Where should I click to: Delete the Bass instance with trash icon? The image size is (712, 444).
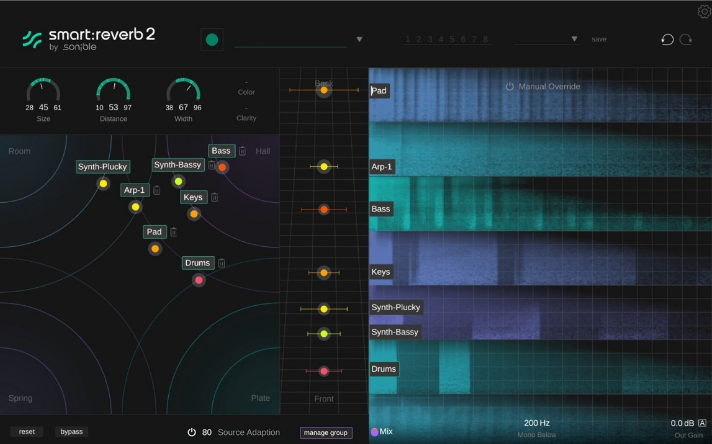click(242, 151)
